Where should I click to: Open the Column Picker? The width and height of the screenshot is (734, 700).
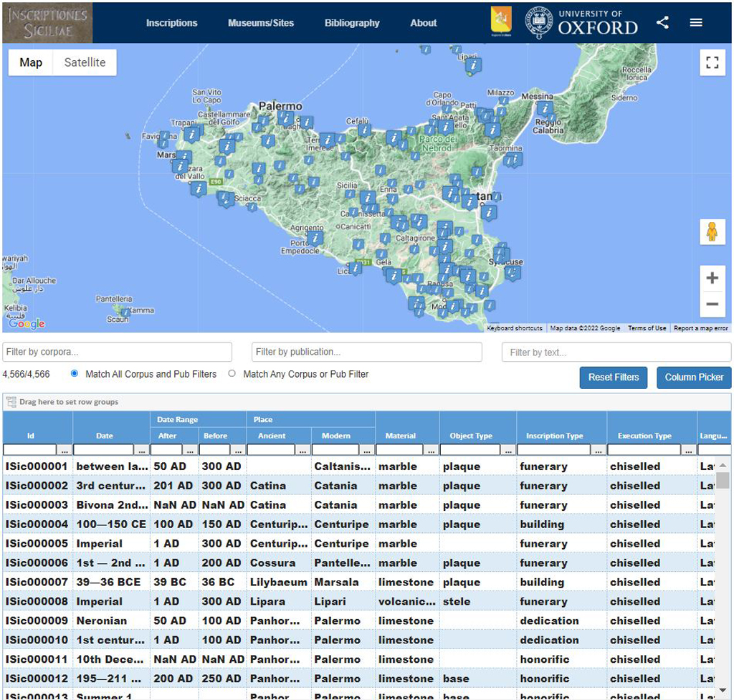(x=694, y=378)
